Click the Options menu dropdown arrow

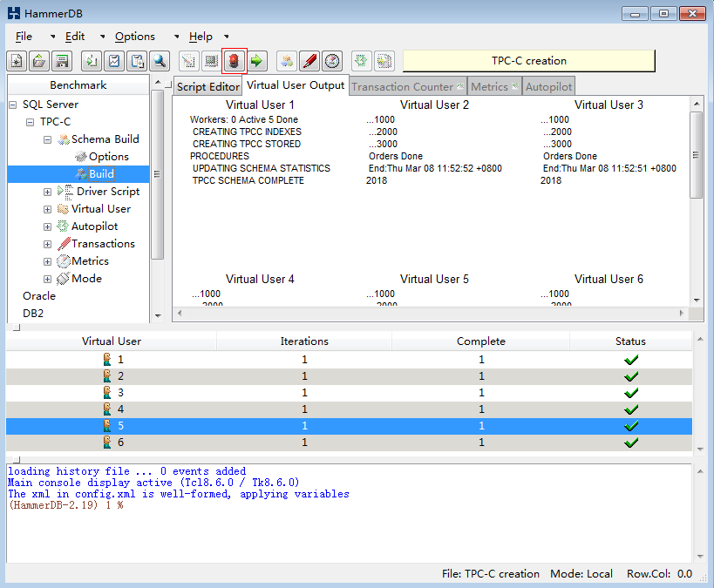click(x=177, y=37)
